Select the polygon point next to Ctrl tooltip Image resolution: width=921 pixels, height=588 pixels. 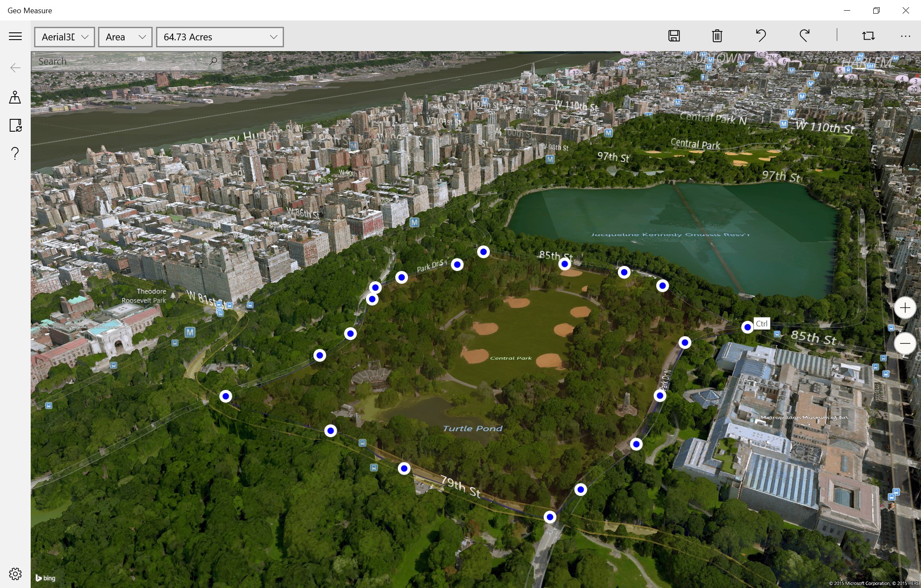click(x=747, y=327)
